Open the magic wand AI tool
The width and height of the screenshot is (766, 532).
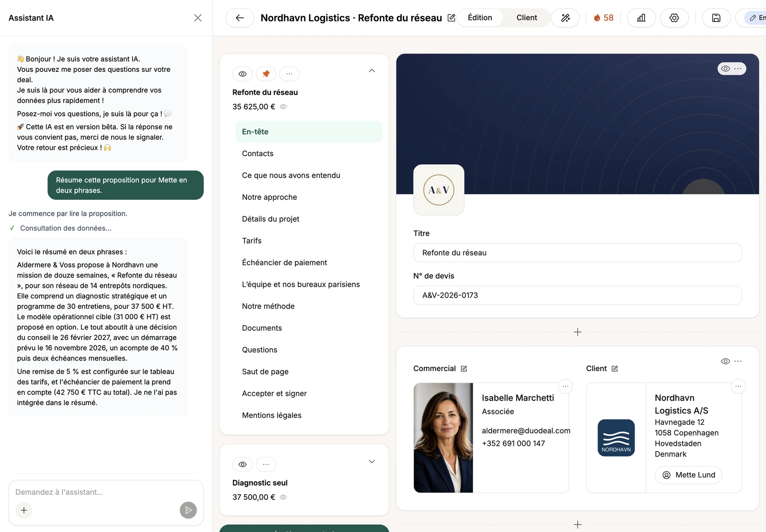565,18
